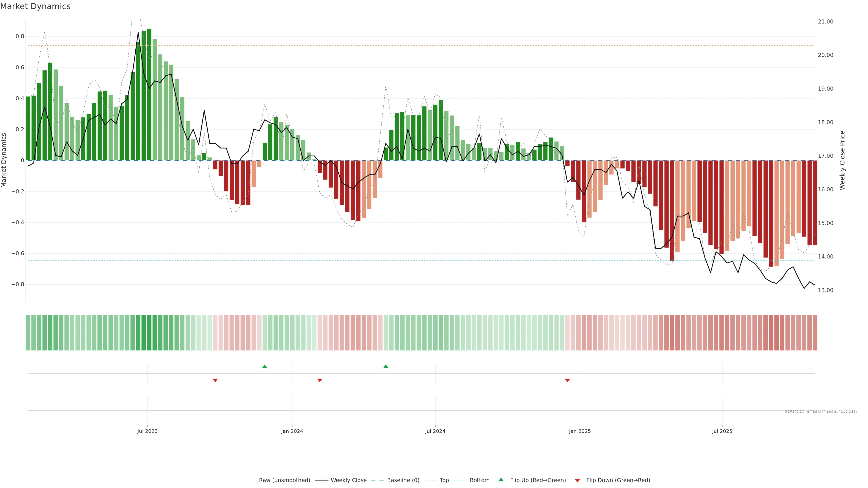
Task: Click the green Flip Up marker before Jan 2024
Action: (x=264, y=366)
